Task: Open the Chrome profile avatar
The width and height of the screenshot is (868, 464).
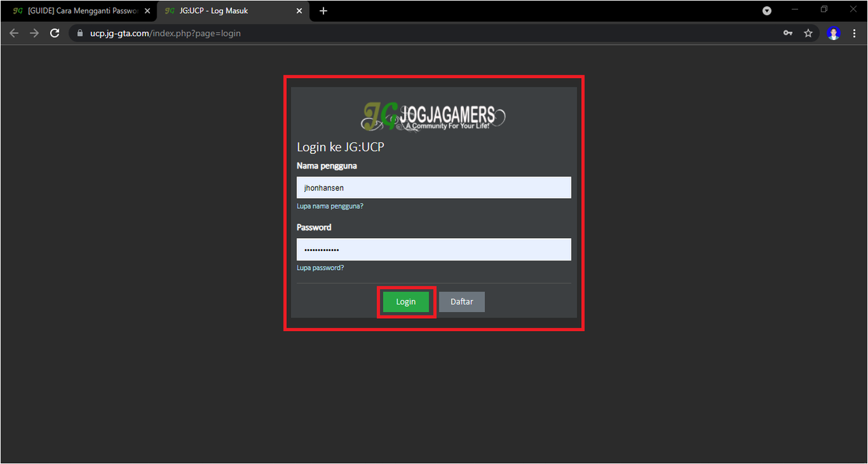Action: (834, 33)
